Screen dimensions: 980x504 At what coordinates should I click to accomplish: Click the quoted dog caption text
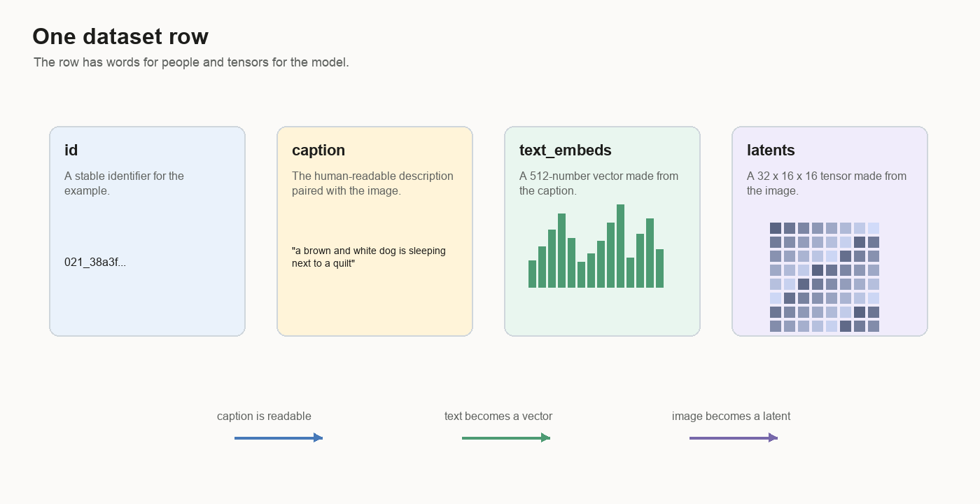pyautogui.click(x=369, y=257)
